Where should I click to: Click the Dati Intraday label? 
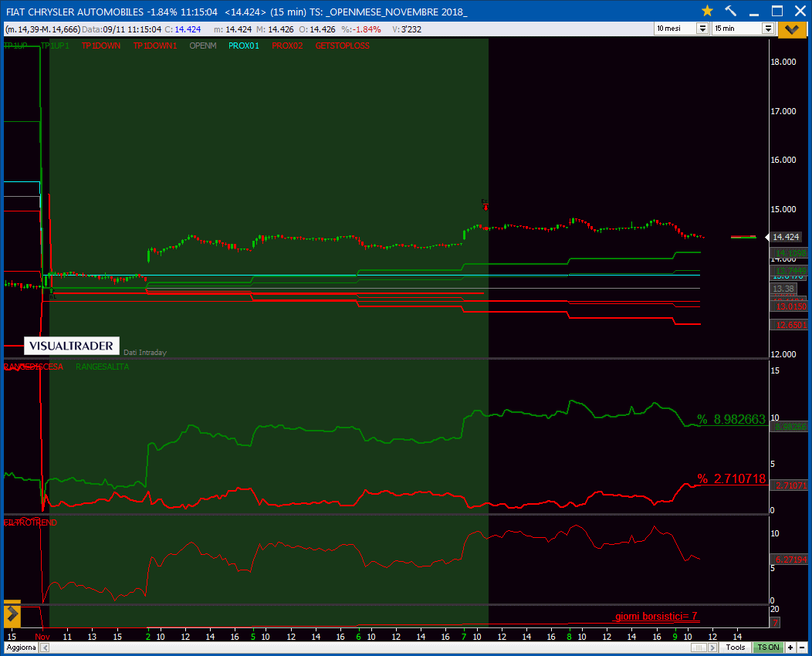(145, 352)
